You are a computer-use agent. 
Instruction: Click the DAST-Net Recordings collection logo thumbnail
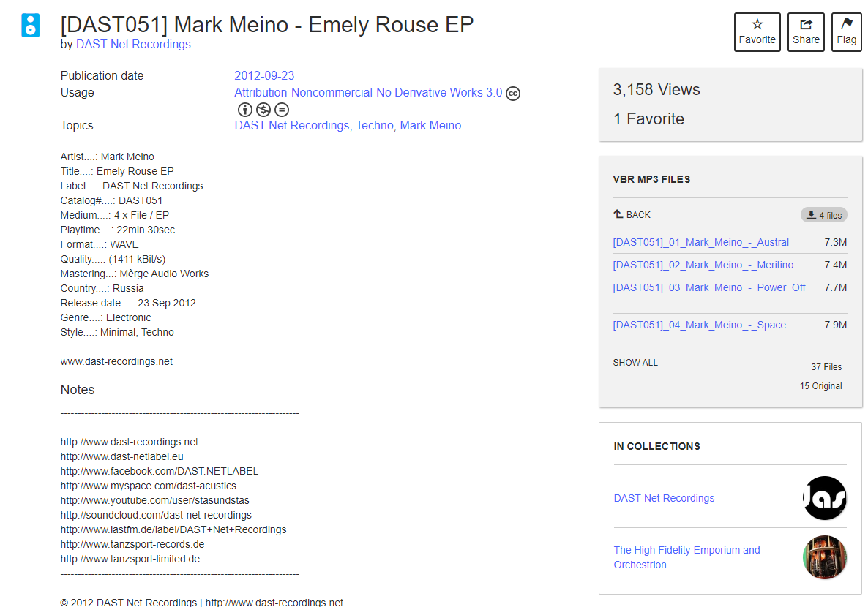click(824, 498)
